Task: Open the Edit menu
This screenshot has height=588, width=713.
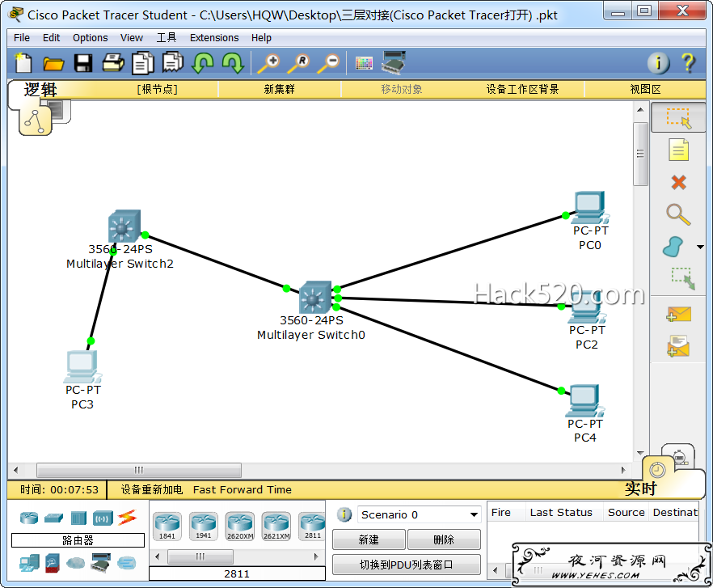Action: [51, 38]
